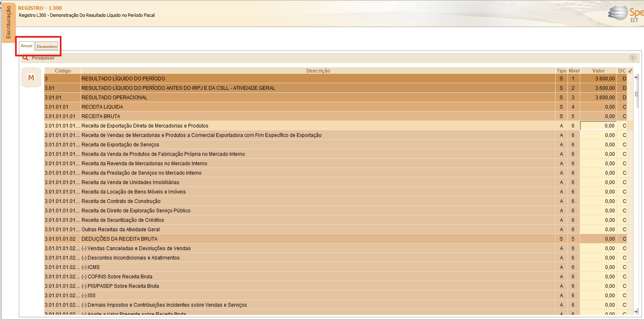Switch to the Anual tab

(27, 46)
